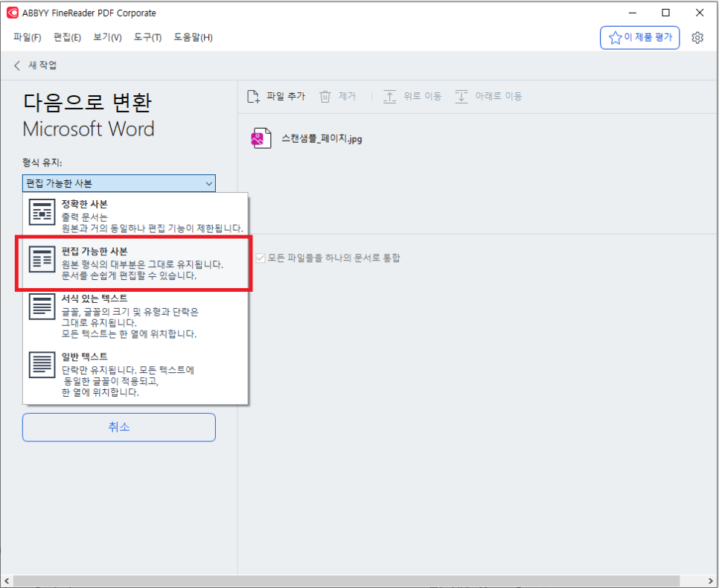
Task: Click the image icon of 스캔샘플_페이지.jpg
Action: coord(261,138)
